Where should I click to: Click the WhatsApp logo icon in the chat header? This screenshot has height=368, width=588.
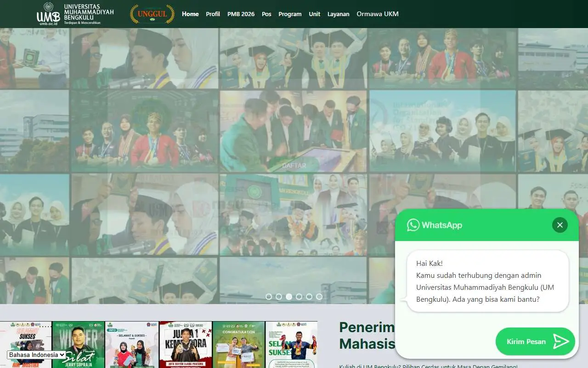point(413,225)
